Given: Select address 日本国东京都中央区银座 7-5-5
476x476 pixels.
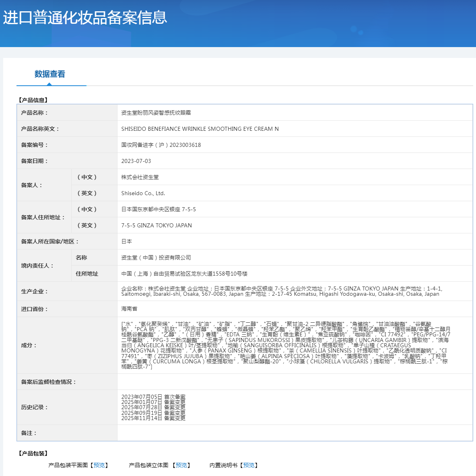Looking at the screenshot, I should click(159, 209).
